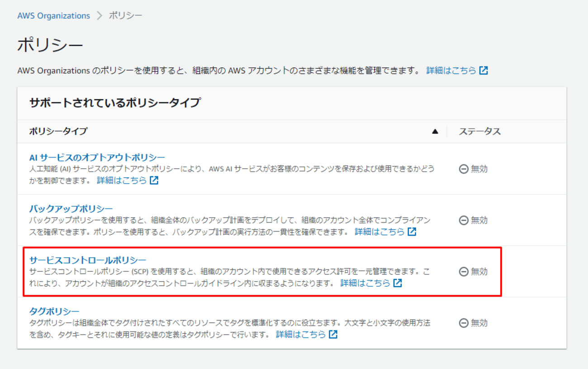The image size is (588, 369).
Task: Click 無効 status icon for タグポリシー
Action: [464, 323]
